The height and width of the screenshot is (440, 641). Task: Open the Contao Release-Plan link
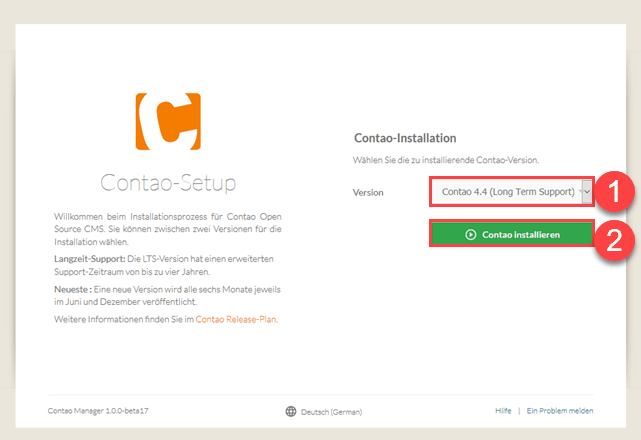pos(235,319)
